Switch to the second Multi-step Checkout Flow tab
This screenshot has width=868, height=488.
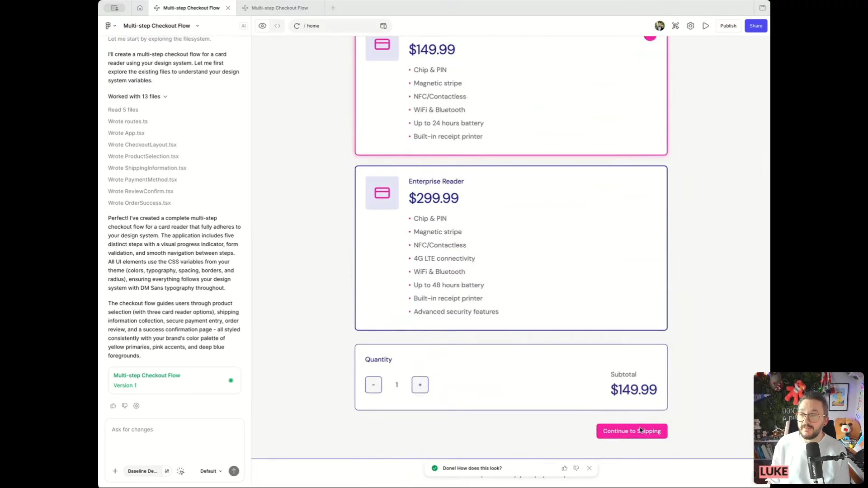click(x=279, y=8)
